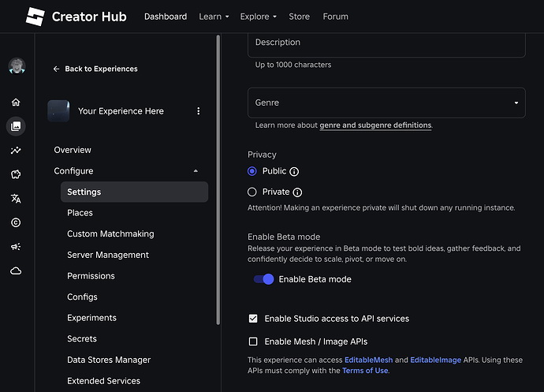
Task: Turn off the Enable Beta mode switch
Action: pyautogui.click(x=263, y=279)
